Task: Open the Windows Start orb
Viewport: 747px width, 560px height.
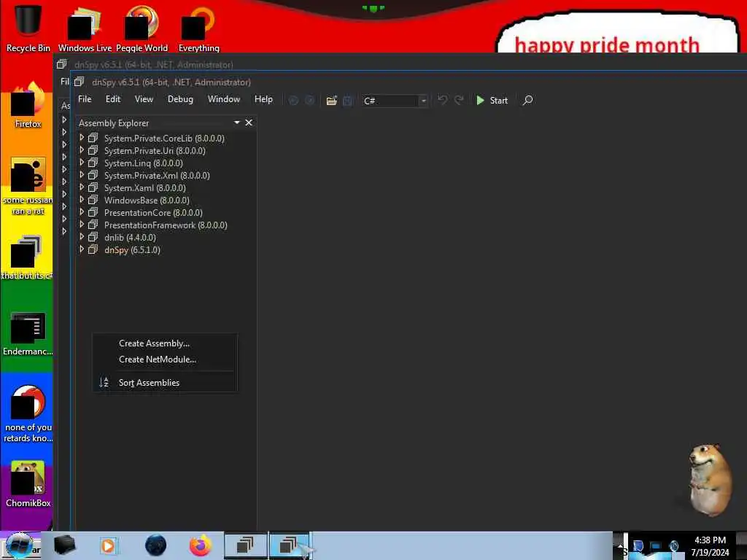Action: tap(19, 545)
